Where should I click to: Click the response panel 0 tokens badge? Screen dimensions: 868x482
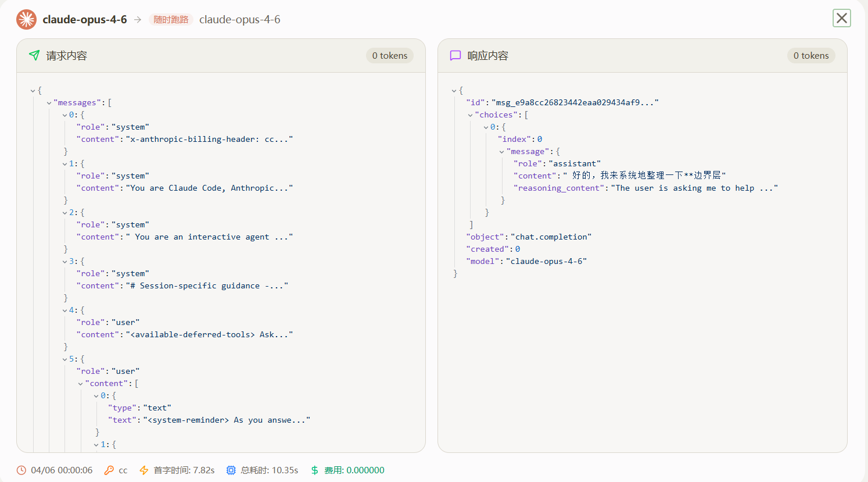tap(811, 56)
